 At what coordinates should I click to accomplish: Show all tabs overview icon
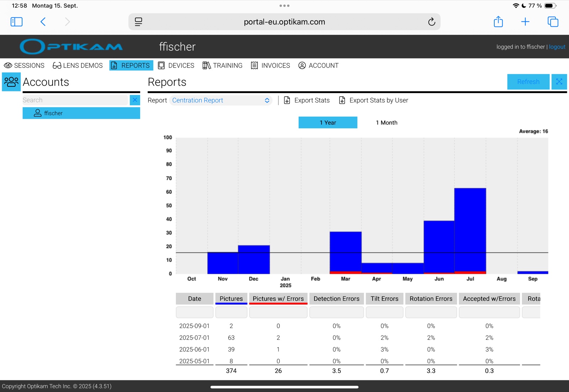click(x=553, y=22)
